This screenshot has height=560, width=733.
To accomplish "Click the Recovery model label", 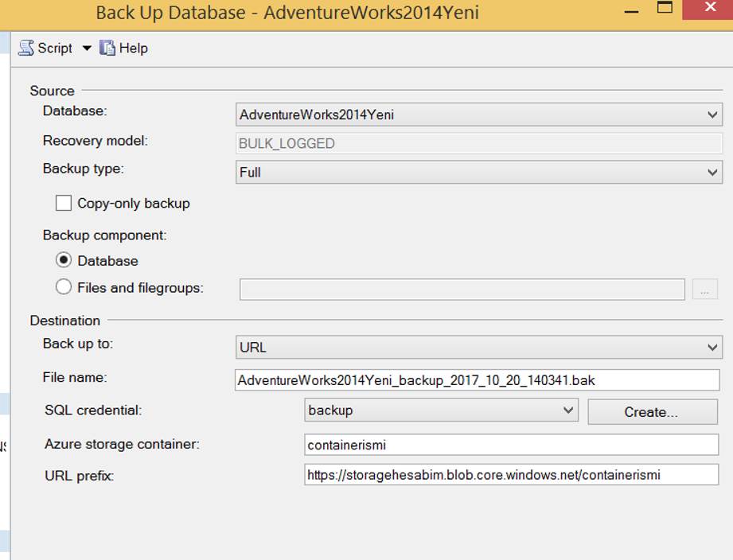I will pyautogui.click(x=96, y=141).
